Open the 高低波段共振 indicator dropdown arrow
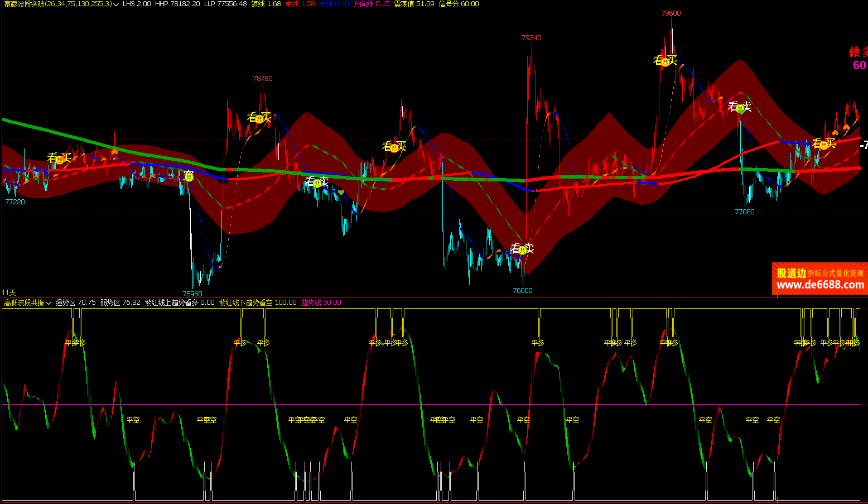This screenshot has width=868, height=504. tap(49, 303)
